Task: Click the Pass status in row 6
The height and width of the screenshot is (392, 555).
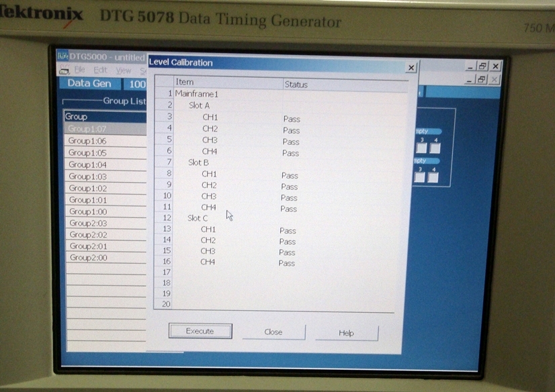Action: pyautogui.click(x=290, y=154)
